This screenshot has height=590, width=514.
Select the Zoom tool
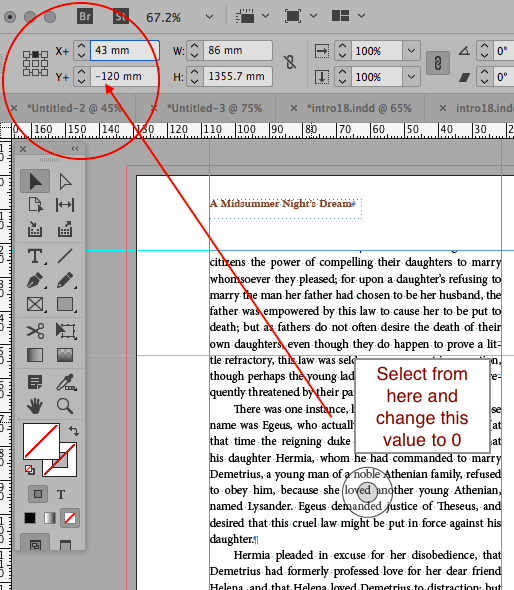(x=65, y=406)
